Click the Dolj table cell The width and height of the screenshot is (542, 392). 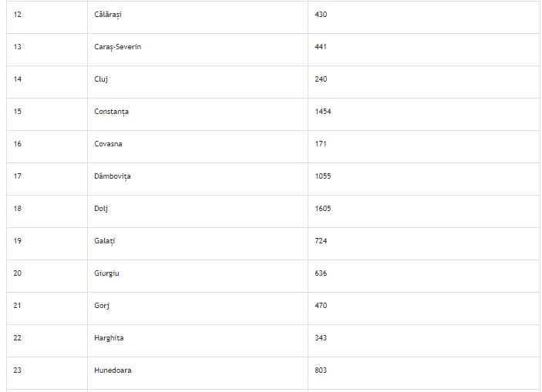pyautogui.click(x=101, y=209)
